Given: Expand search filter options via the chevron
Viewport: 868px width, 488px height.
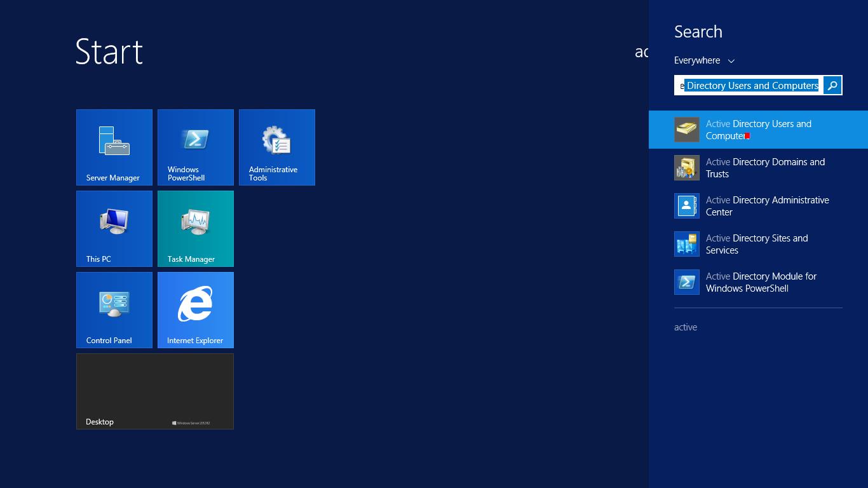Looking at the screenshot, I should click(x=731, y=61).
